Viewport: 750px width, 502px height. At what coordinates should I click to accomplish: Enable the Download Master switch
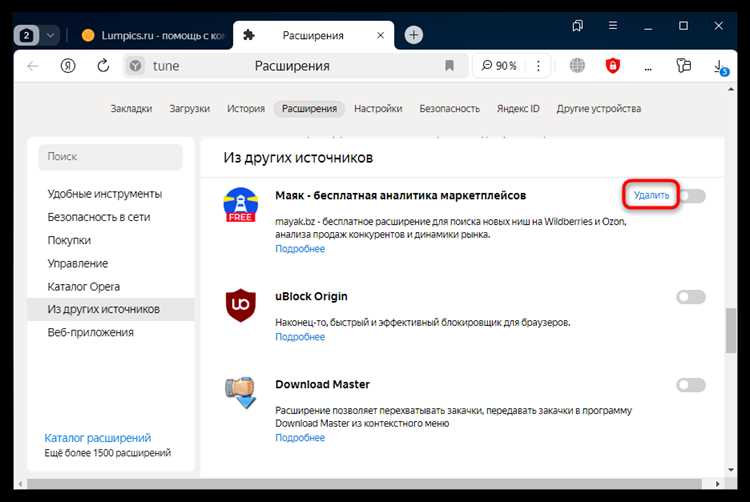click(691, 385)
